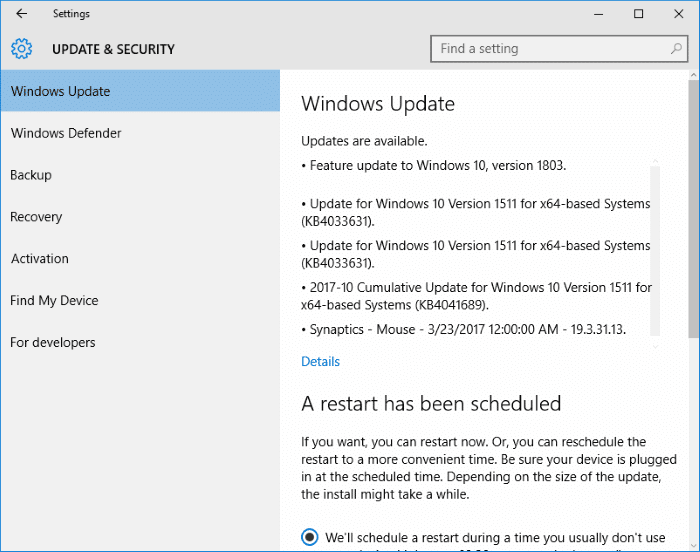Viewport: 700px width, 552px height.
Task: Click the UPDATE & SECURITY header title
Action: point(113,49)
